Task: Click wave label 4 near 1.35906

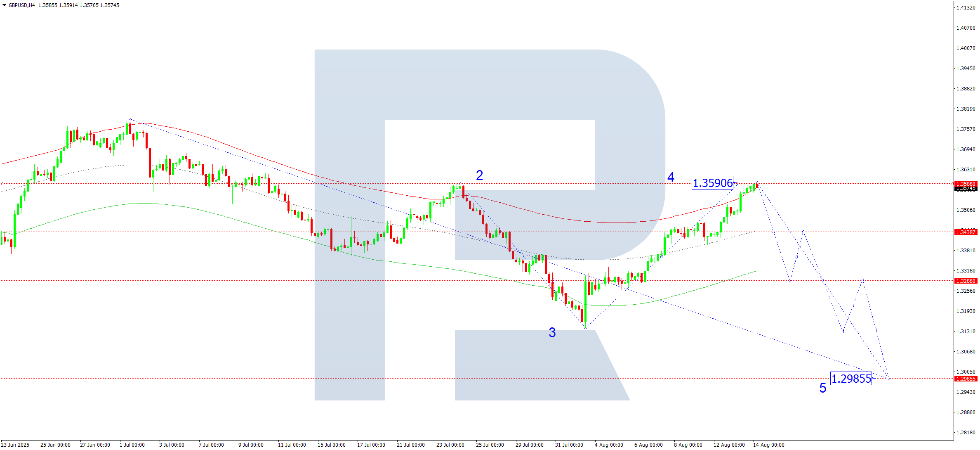Action: (x=671, y=178)
